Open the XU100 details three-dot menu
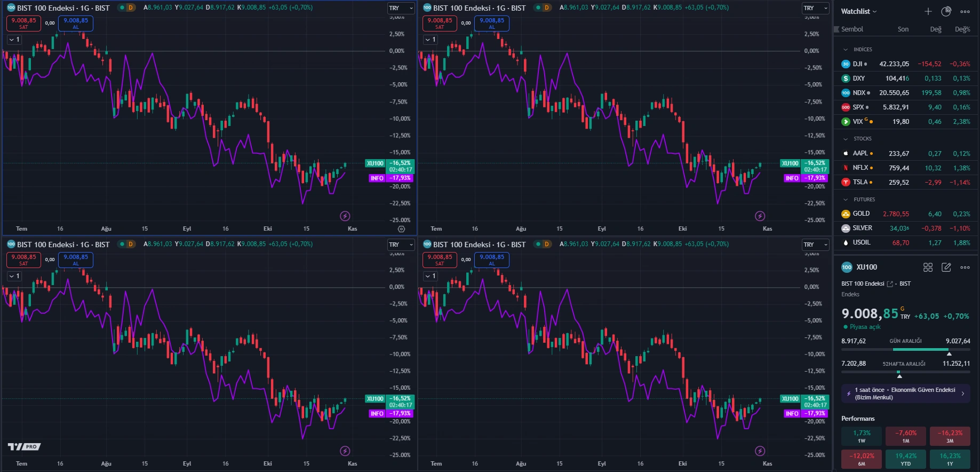 [x=965, y=267]
